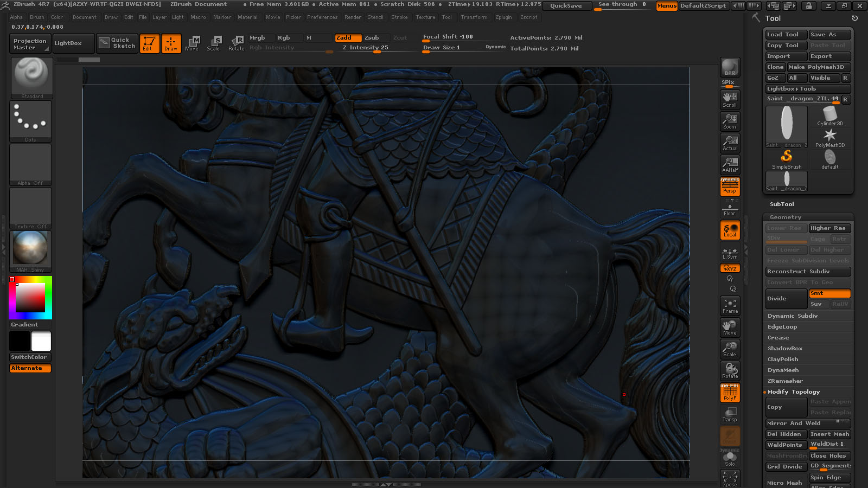Select the Standard brush thumbnail

click(31, 78)
